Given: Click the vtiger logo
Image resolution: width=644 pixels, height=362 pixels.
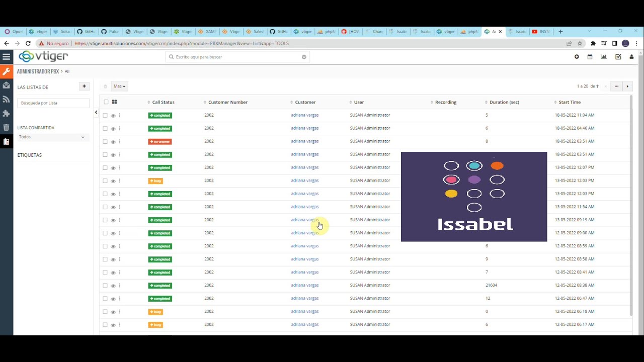Looking at the screenshot, I should pyautogui.click(x=43, y=56).
